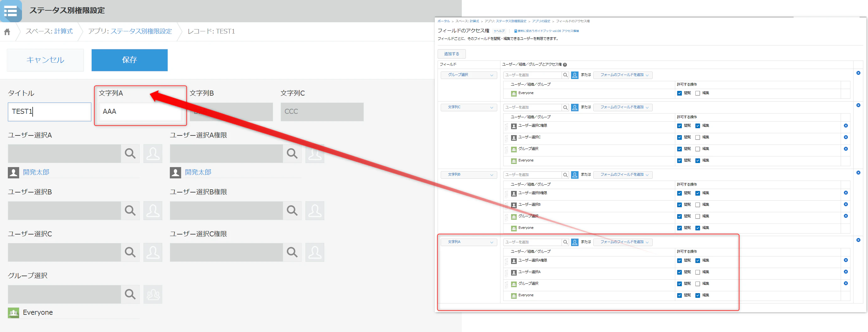
Task: Open blue user picker in 文字列C access row
Action: 575,107
